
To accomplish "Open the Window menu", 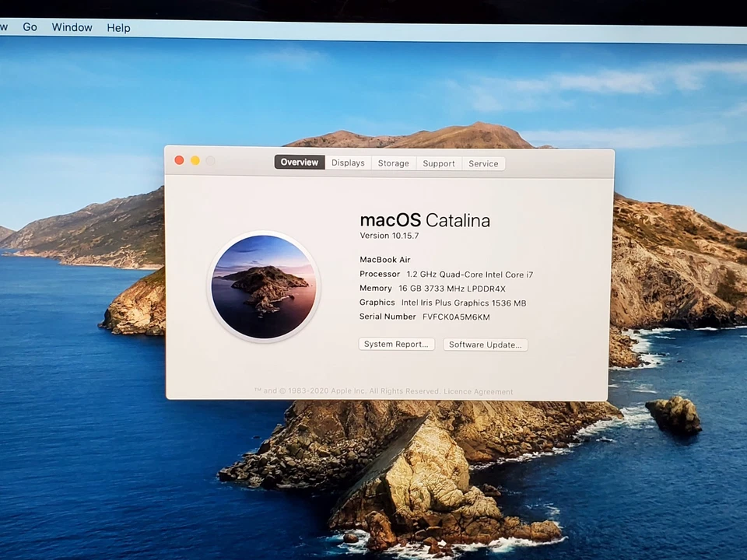I will click(x=72, y=28).
